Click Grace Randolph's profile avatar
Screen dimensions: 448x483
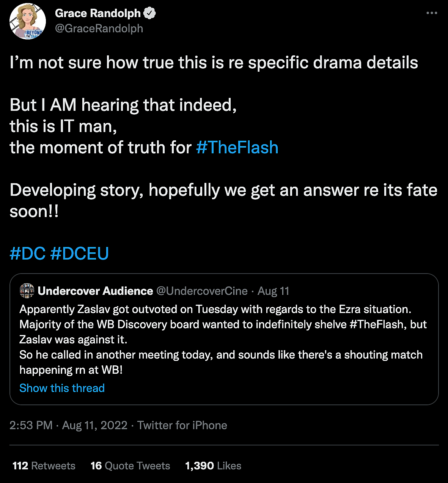pyautogui.click(x=27, y=21)
